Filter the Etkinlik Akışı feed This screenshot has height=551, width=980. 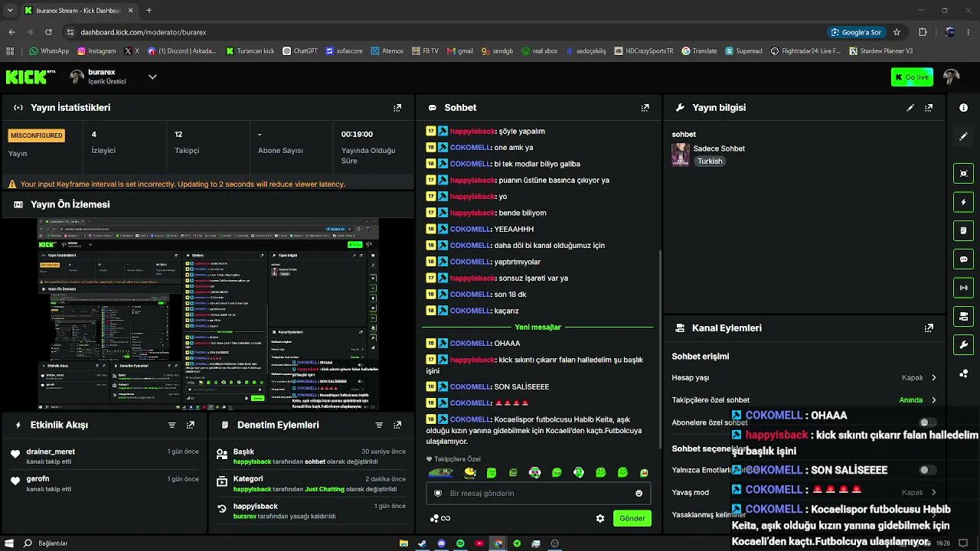171,425
